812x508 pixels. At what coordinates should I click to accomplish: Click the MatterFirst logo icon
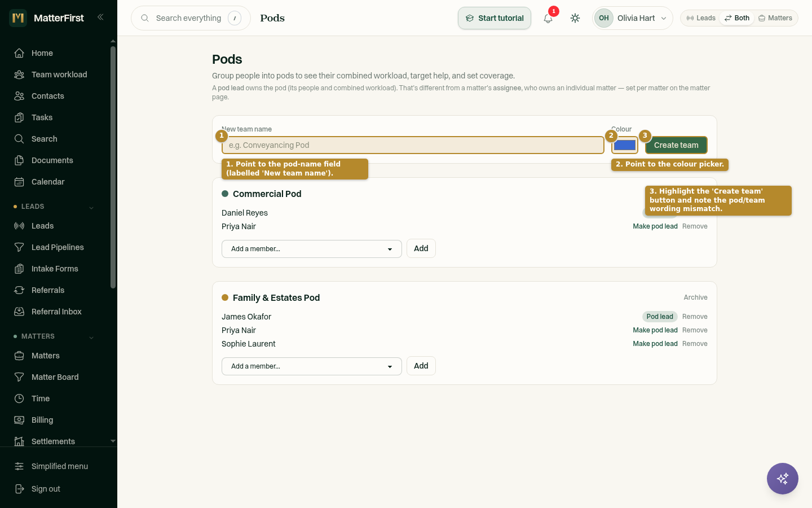(18, 18)
